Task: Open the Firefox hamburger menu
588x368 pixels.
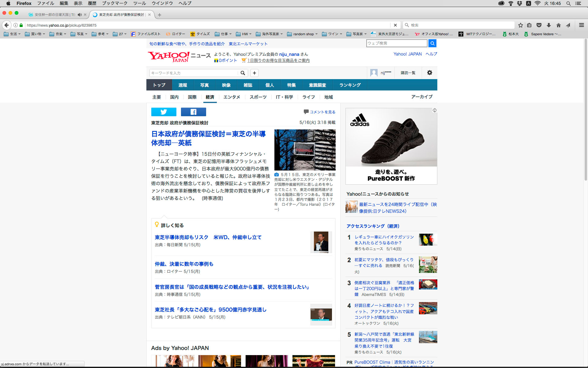Action: click(x=581, y=25)
